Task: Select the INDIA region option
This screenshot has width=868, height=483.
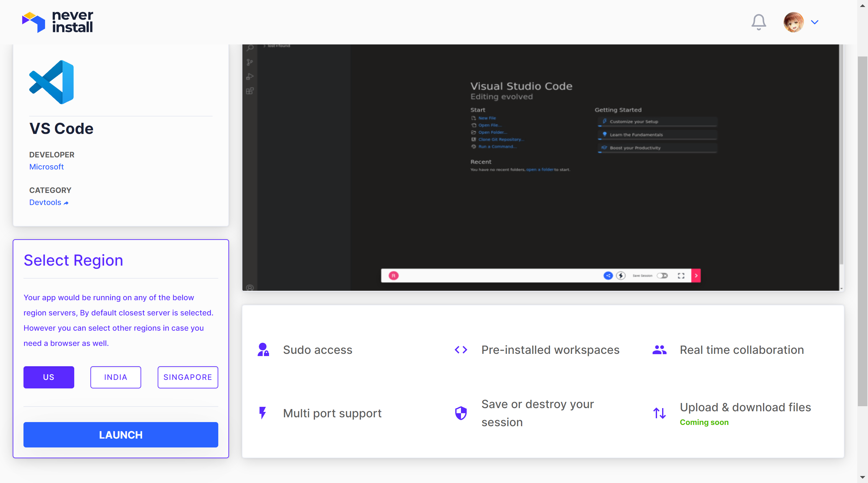Action: pyautogui.click(x=115, y=377)
